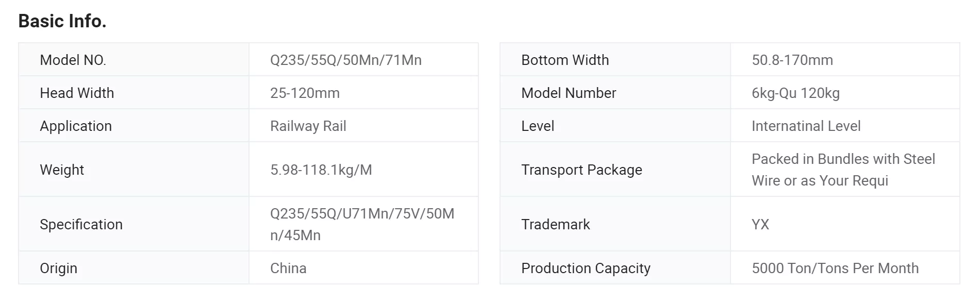Click the Packed in Bundles package text

point(843,170)
